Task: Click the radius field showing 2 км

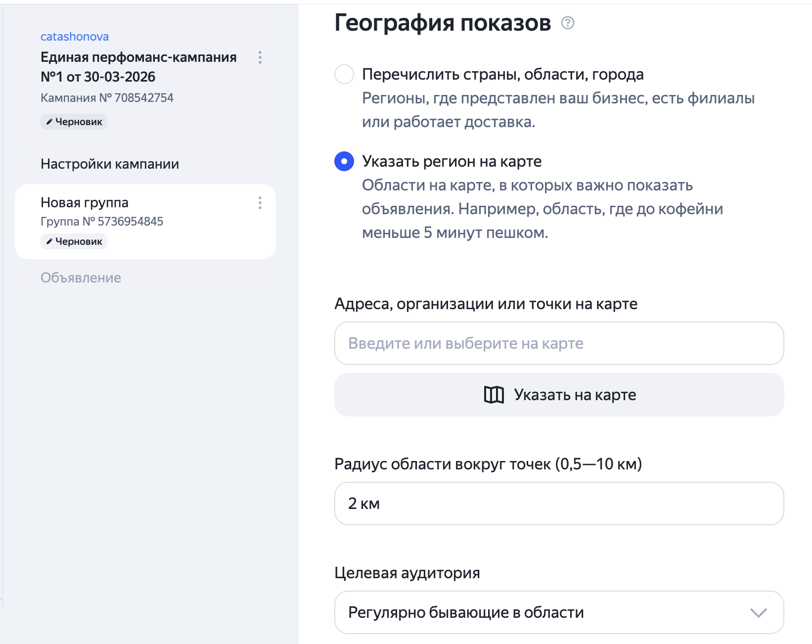Action: 559,503
